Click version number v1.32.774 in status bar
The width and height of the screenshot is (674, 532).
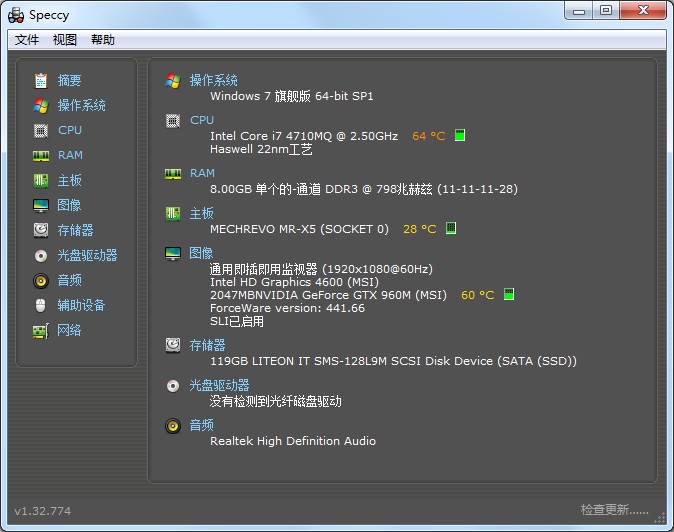tap(43, 511)
